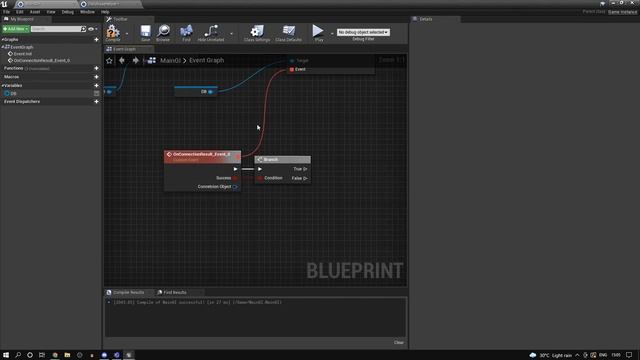Add new function with plus icon
This screenshot has height=360, width=640.
point(96,68)
